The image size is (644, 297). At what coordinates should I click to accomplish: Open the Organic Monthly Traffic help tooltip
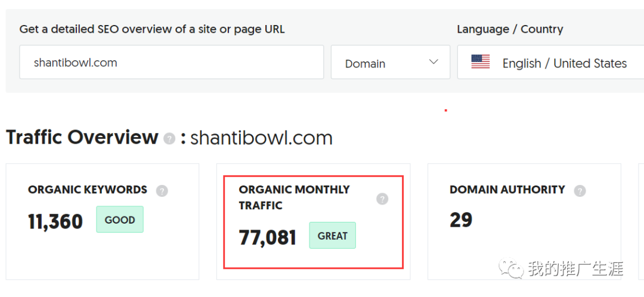(382, 199)
